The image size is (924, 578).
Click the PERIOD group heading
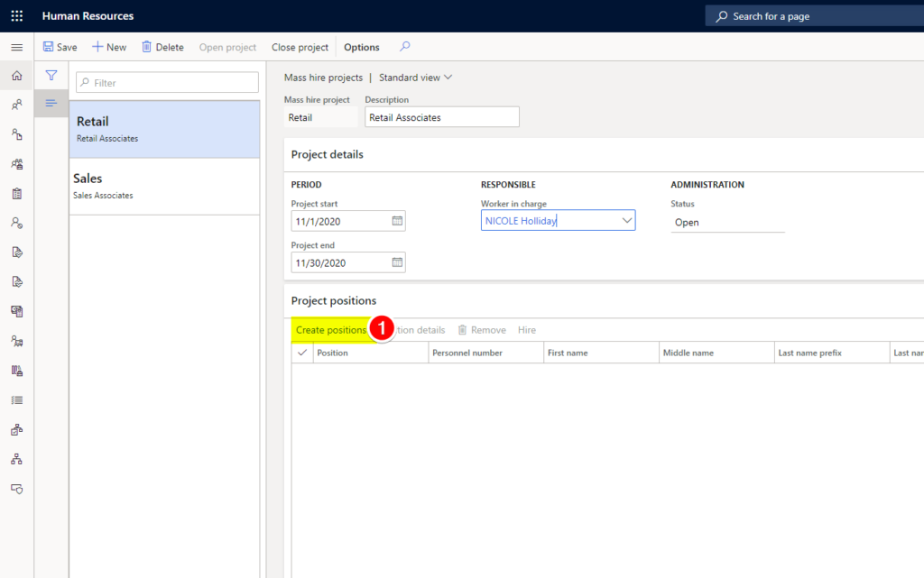(307, 184)
